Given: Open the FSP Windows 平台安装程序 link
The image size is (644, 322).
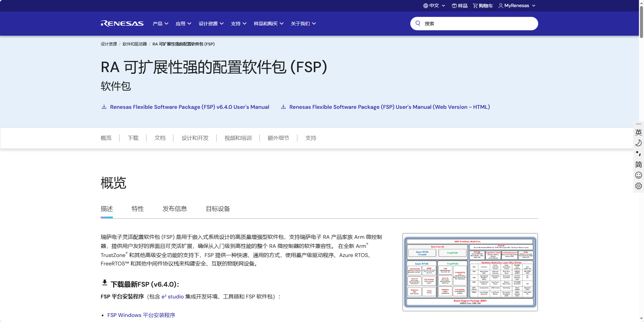Looking at the screenshot, I should click(141, 315).
